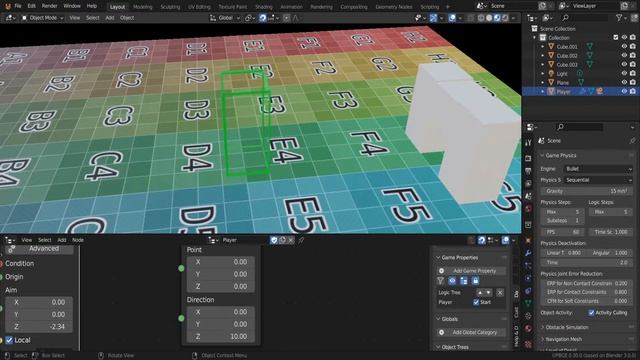Expand Cube.001 in the outliner
This screenshot has width=640, height=360.
tap(543, 47)
